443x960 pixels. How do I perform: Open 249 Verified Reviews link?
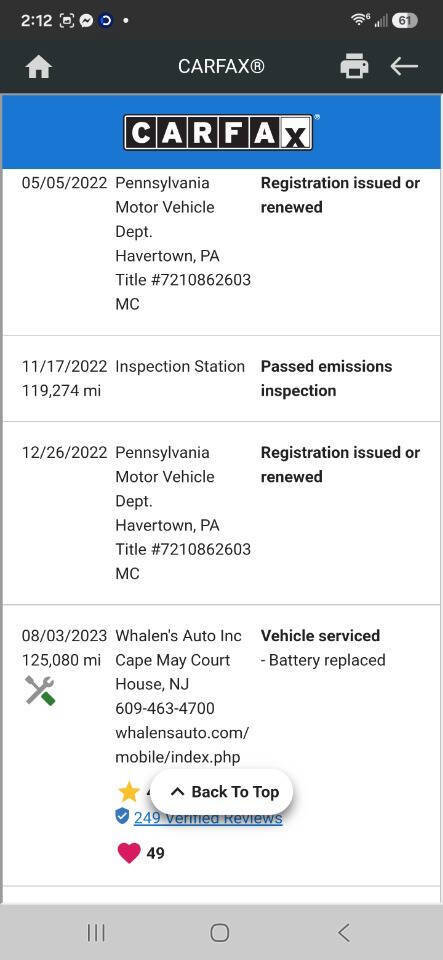coord(208,818)
